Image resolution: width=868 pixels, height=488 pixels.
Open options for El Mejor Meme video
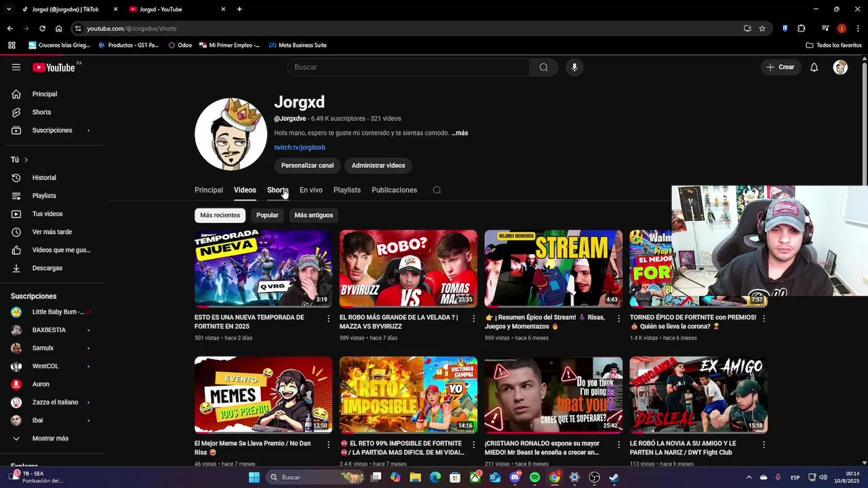click(329, 445)
